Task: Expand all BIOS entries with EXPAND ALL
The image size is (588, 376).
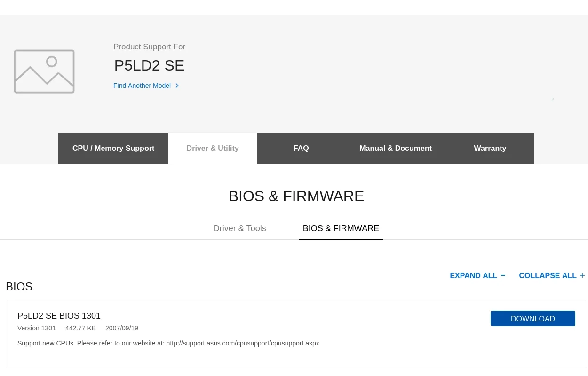Action: point(473,275)
